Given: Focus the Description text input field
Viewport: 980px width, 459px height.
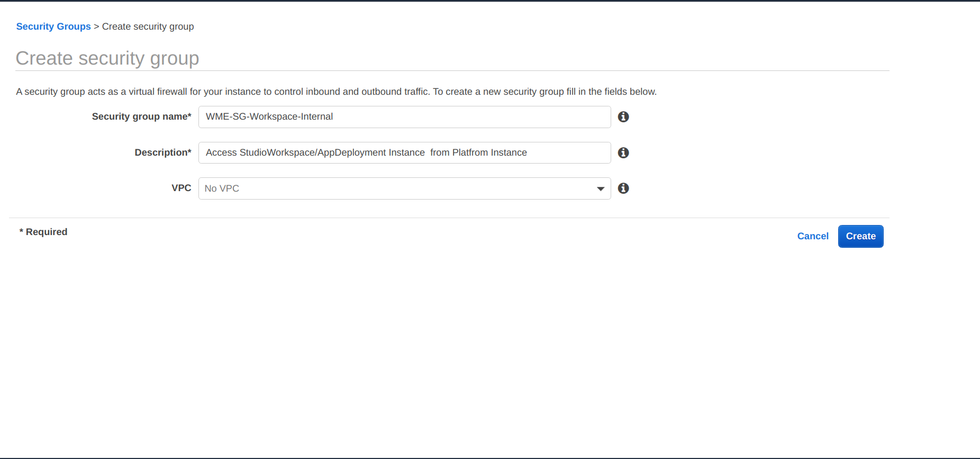Looking at the screenshot, I should tap(404, 152).
